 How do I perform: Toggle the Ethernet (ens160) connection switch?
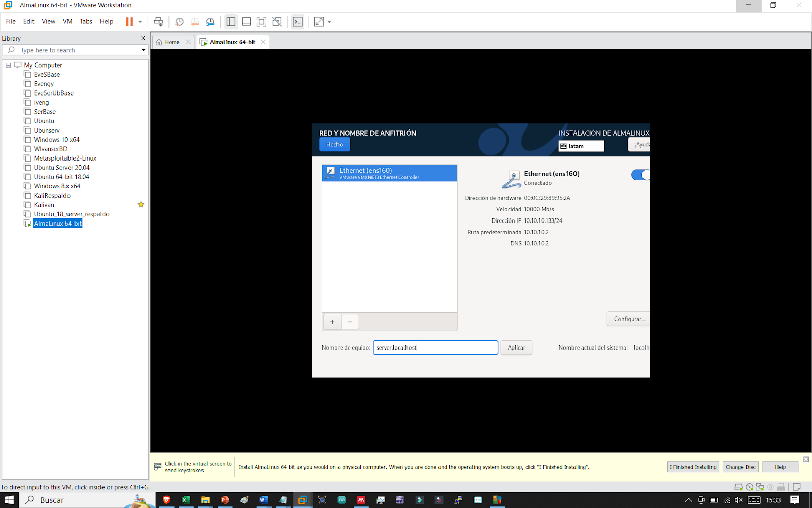[640, 175]
